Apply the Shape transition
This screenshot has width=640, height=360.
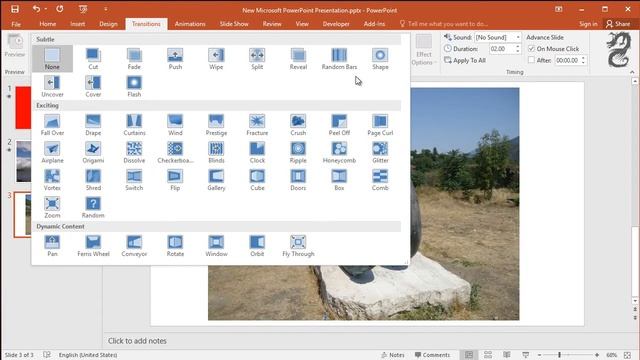tap(380, 59)
